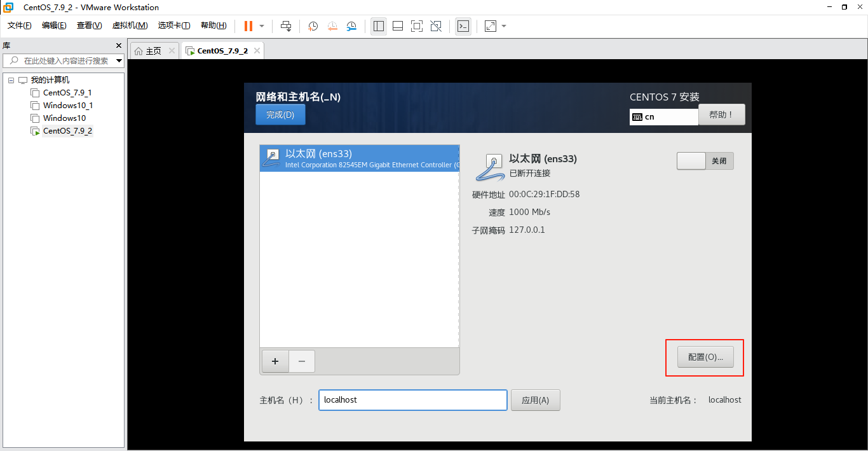This screenshot has height=451, width=868.
Task: Click the 帮助! help button
Action: [721, 114]
